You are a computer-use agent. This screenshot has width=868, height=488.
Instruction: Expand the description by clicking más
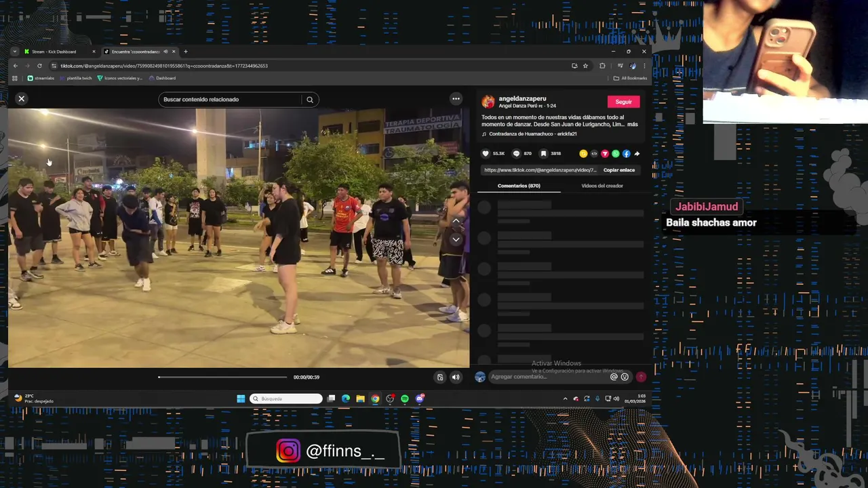632,125
